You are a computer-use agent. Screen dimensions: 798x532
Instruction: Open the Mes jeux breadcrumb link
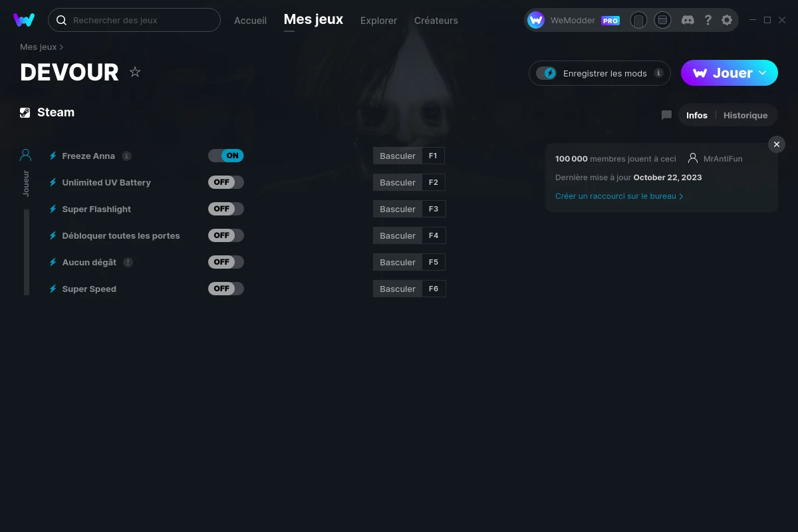point(39,47)
